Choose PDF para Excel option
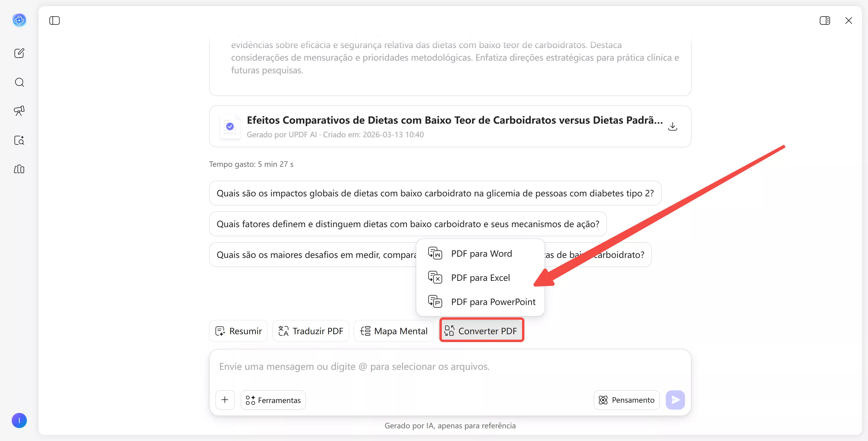This screenshot has width=868, height=441. click(480, 278)
